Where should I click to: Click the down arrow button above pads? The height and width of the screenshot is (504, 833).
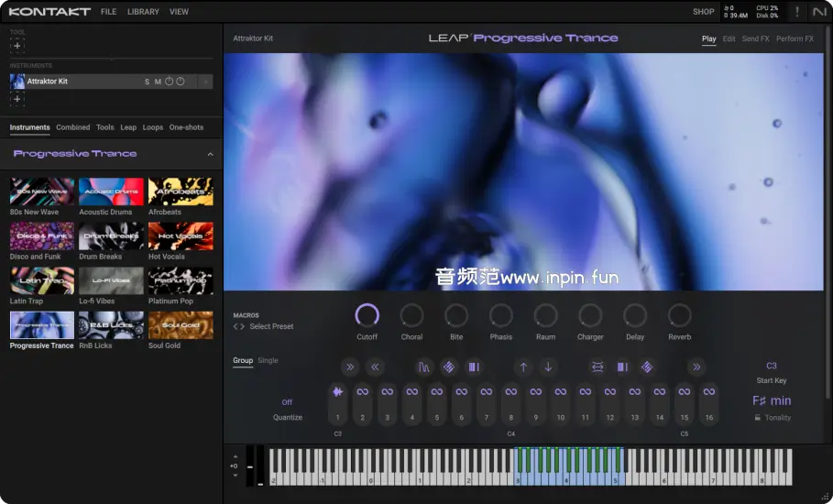coord(548,367)
